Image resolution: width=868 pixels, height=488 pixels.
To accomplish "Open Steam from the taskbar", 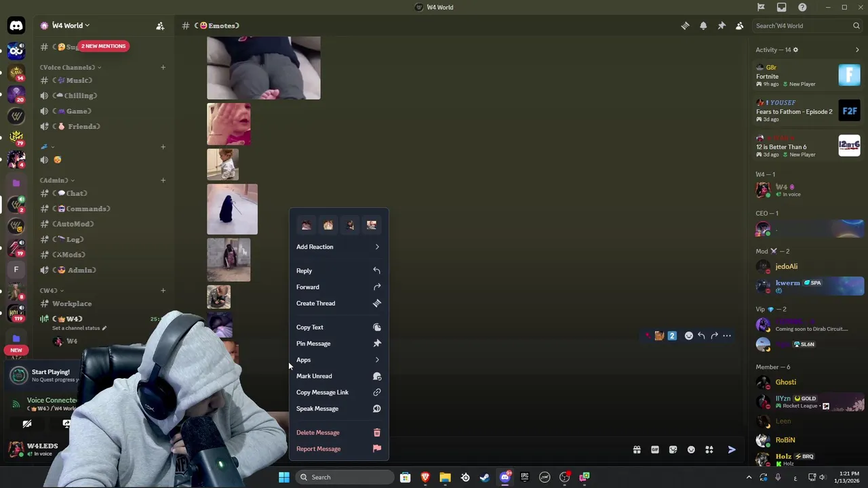I will pos(485,477).
